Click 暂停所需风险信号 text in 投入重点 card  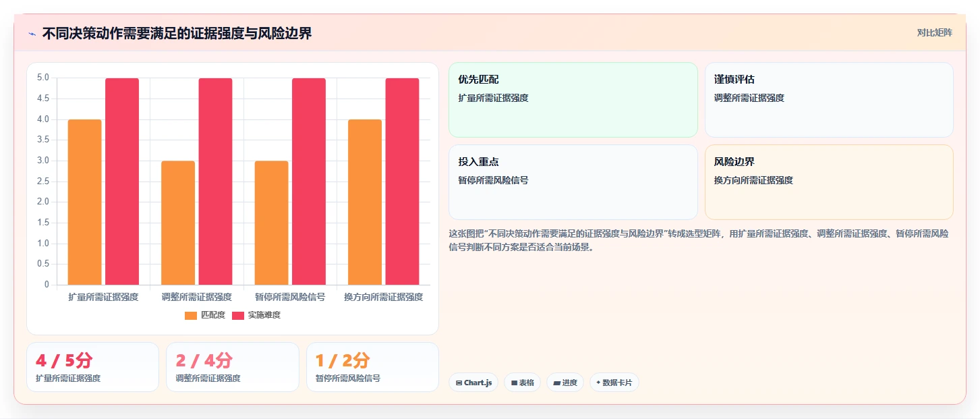[x=493, y=180]
